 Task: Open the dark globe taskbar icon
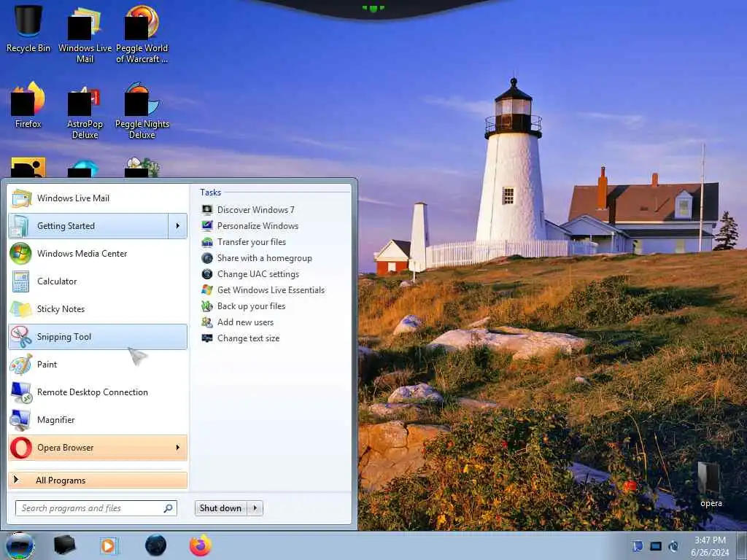pos(155,545)
